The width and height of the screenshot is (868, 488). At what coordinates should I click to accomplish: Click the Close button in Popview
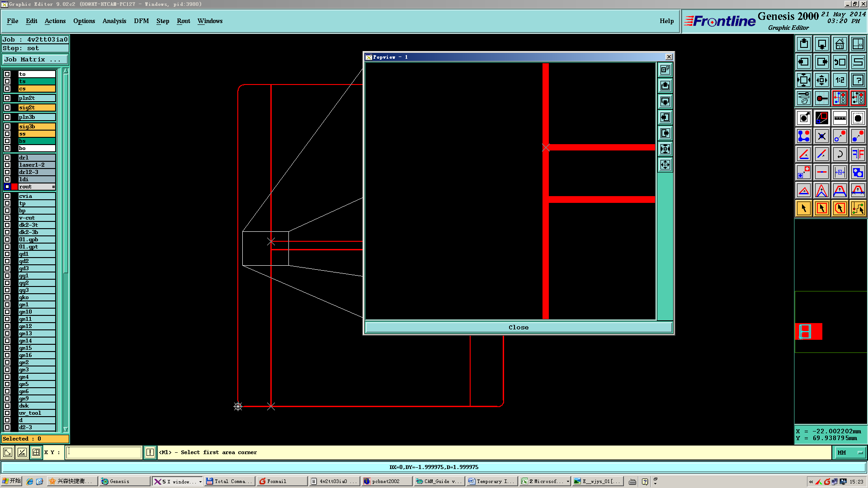click(x=518, y=327)
